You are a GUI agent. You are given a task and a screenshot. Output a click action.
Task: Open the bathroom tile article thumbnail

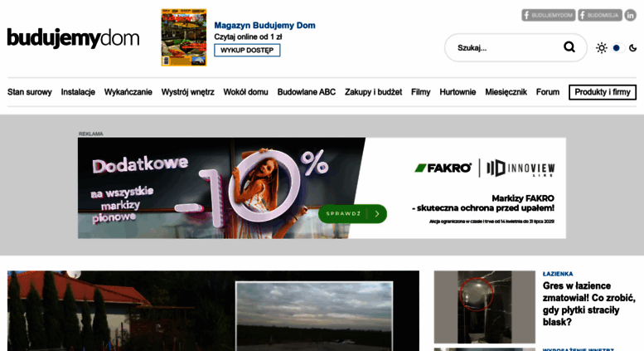coord(485,307)
